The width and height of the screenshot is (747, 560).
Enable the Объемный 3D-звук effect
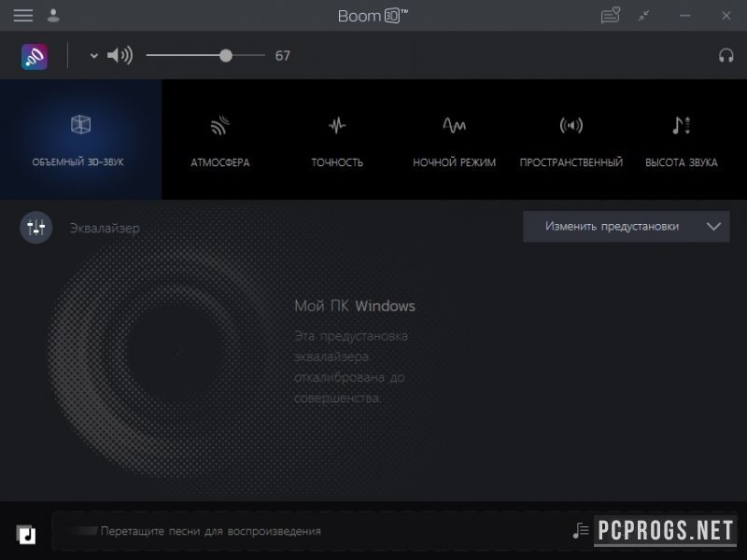80,139
